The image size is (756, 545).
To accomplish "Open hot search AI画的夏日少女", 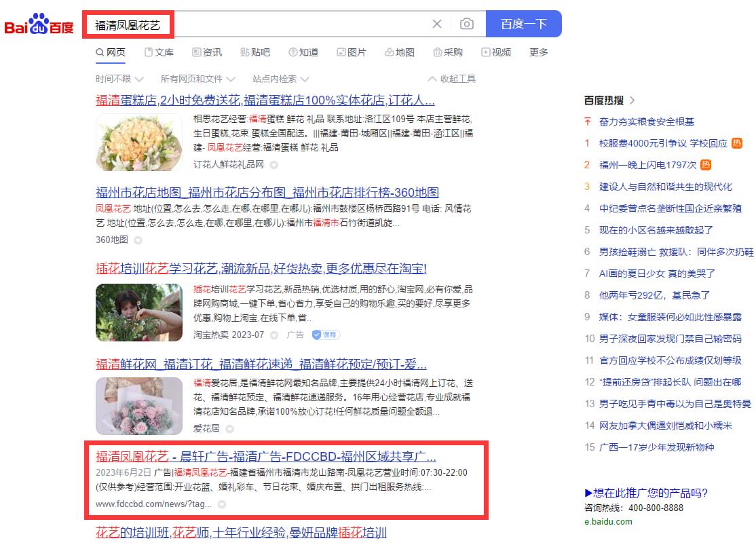I will 657,274.
